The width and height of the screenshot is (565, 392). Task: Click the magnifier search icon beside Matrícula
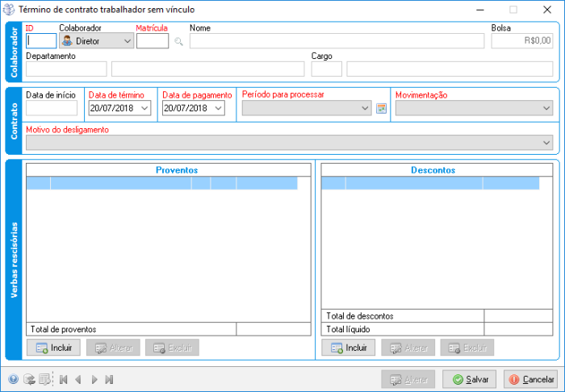tap(179, 41)
